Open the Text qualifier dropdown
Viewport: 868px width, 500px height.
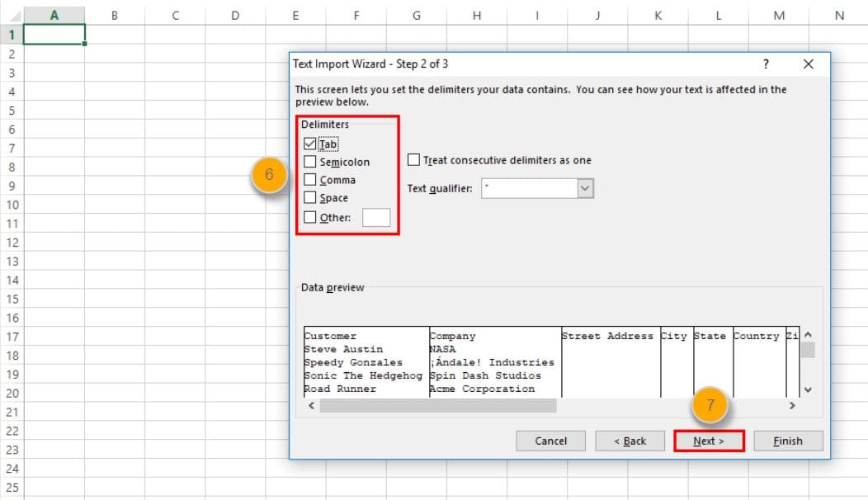[x=585, y=189]
